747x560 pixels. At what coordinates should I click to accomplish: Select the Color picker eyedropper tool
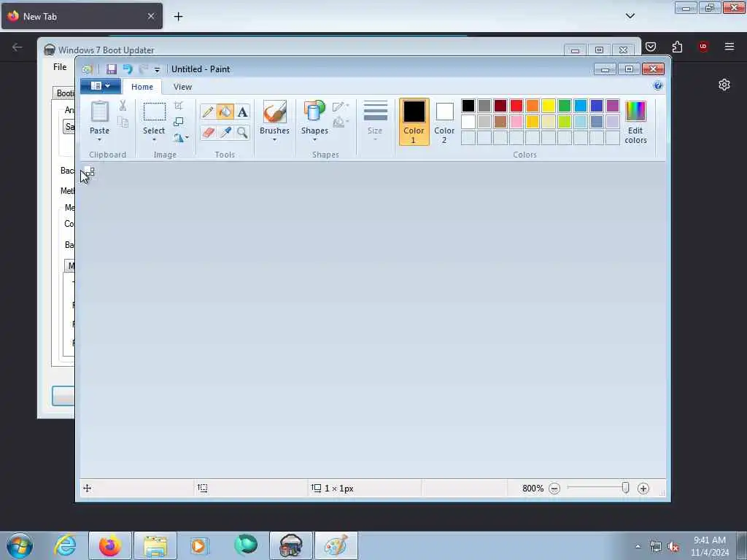pyautogui.click(x=225, y=133)
